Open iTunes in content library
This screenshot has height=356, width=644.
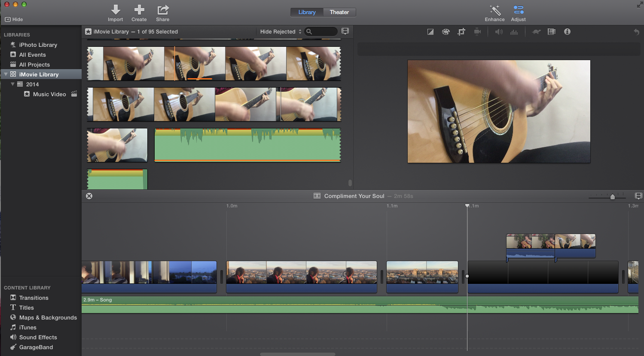click(27, 327)
